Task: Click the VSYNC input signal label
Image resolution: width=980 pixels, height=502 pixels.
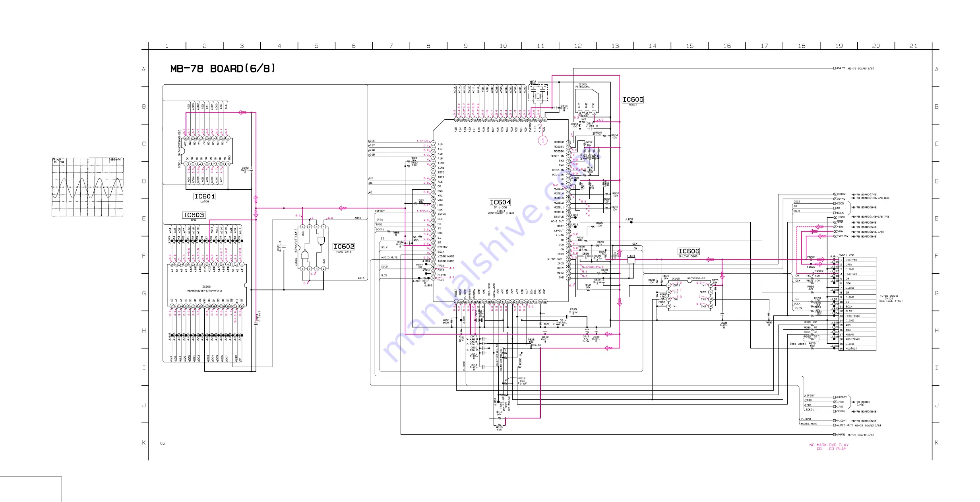Action: [x=841, y=199]
